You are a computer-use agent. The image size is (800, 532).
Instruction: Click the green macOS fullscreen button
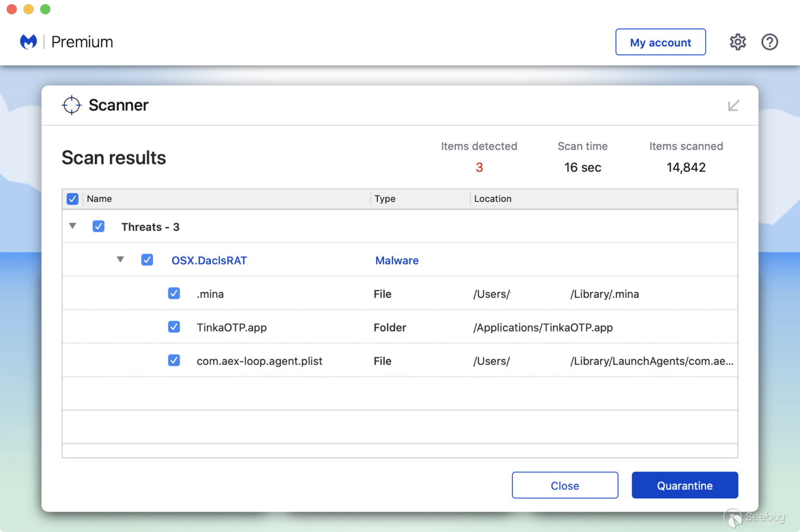(x=45, y=9)
